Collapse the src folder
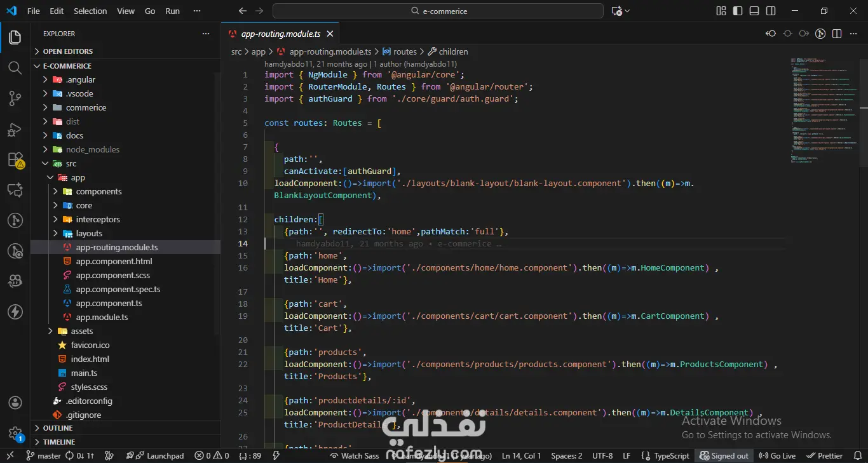 [126, 163]
